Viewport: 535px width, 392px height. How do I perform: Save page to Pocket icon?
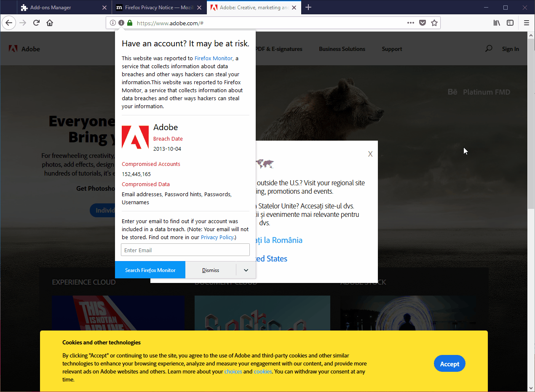point(423,23)
